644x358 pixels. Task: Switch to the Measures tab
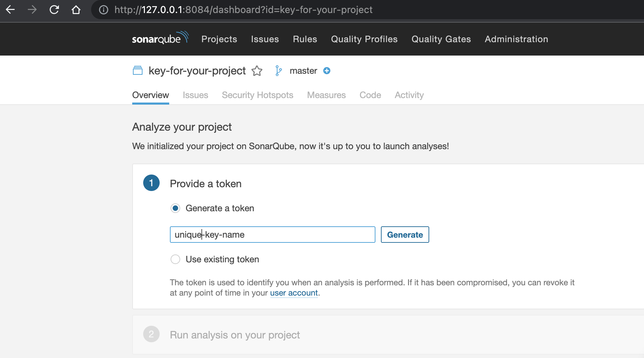point(326,95)
